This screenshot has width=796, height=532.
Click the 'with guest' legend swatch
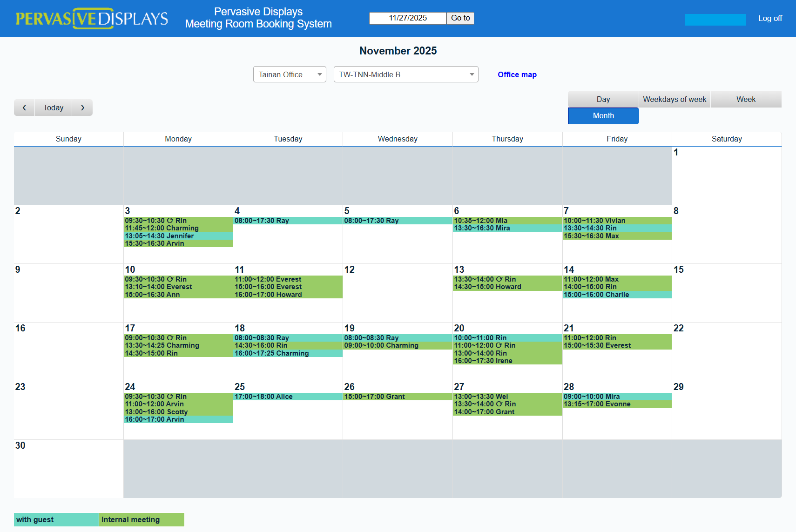pyautogui.click(x=56, y=519)
